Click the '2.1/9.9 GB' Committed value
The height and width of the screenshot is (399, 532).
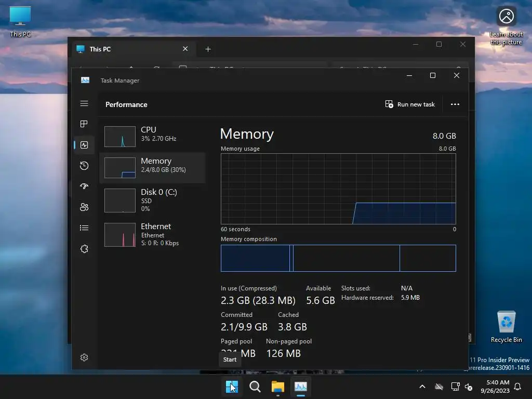(244, 327)
